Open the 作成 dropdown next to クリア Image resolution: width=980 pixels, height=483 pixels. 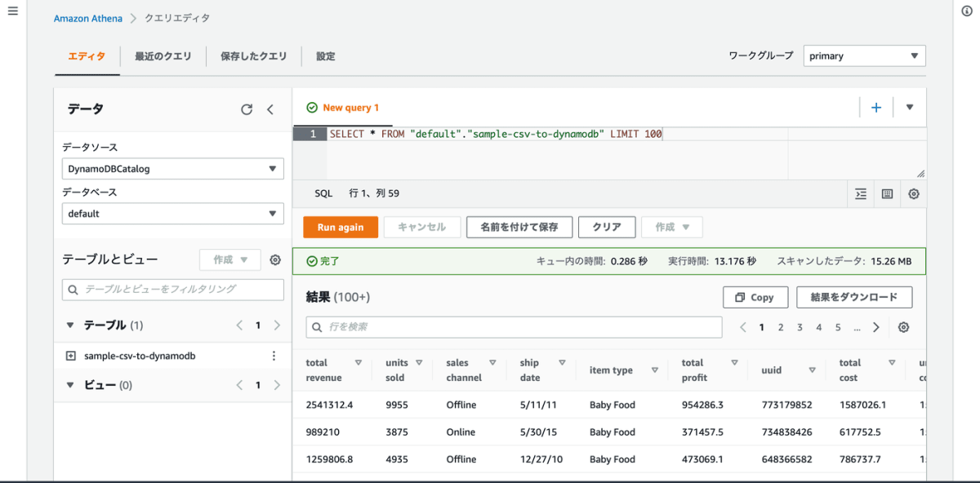pos(672,227)
